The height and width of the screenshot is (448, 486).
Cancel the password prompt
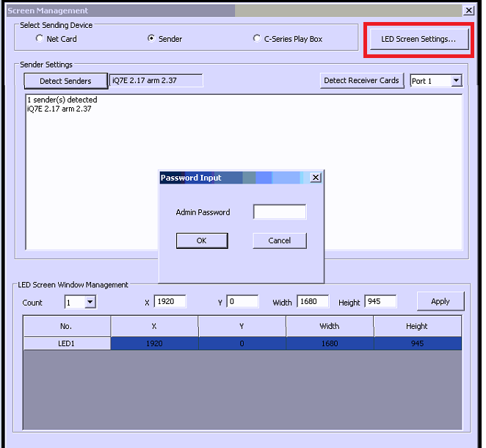click(279, 241)
